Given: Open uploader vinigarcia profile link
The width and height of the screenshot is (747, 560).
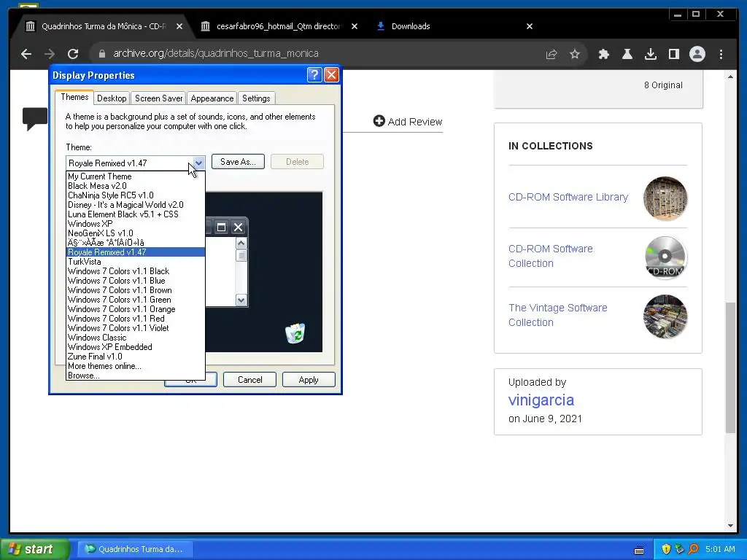Looking at the screenshot, I should click(x=541, y=400).
